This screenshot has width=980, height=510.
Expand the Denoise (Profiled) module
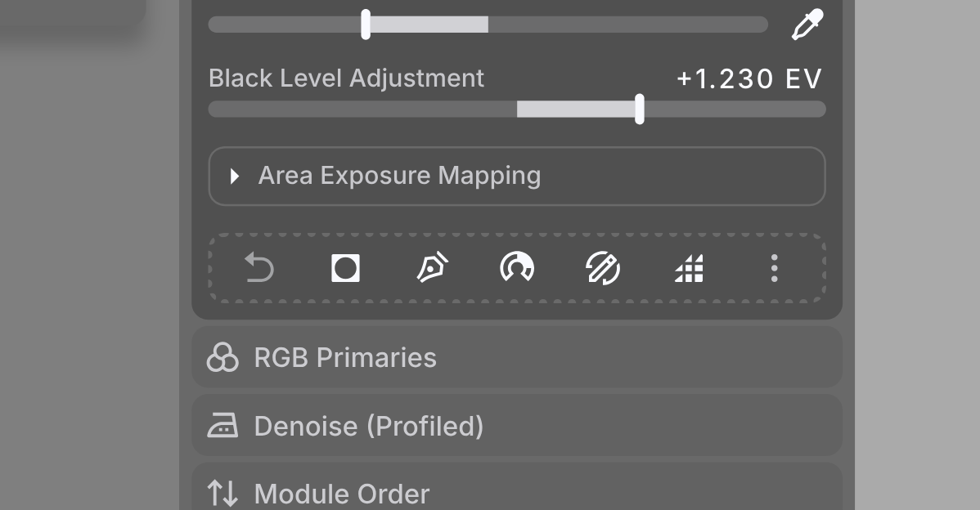(517, 425)
